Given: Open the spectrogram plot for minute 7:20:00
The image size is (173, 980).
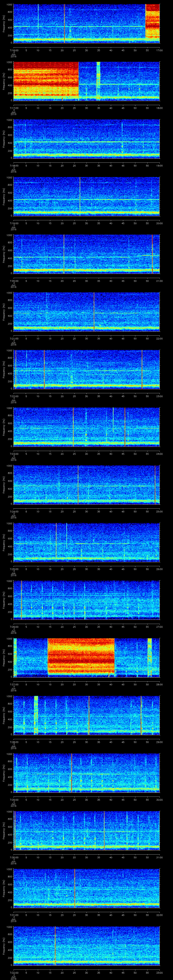Looking at the screenshot, I should coord(87,254).
